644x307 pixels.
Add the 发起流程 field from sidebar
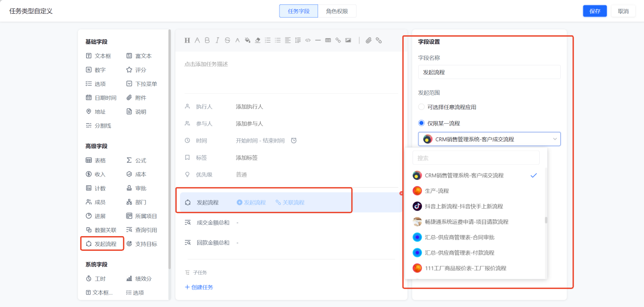click(x=102, y=243)
